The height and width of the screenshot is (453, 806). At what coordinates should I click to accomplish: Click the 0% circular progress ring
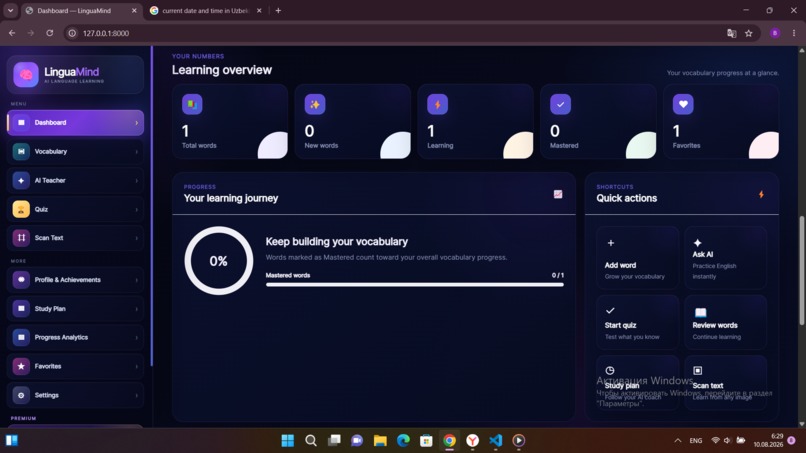[x=218, y=261]
